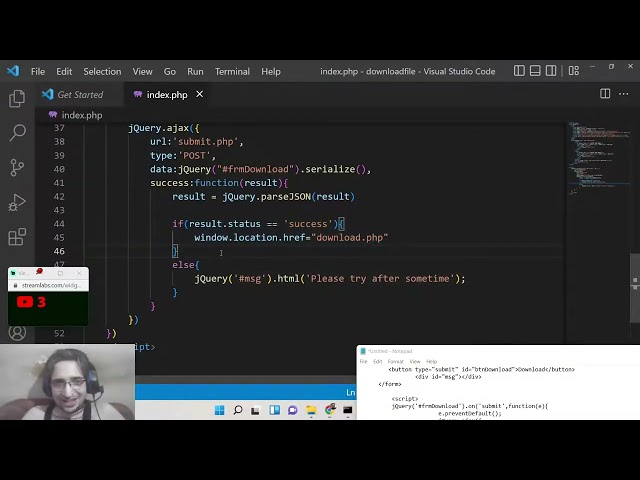Click line number 46 in gutter
The width and height of the screenshot is (640, 480).
pos(59,251)
